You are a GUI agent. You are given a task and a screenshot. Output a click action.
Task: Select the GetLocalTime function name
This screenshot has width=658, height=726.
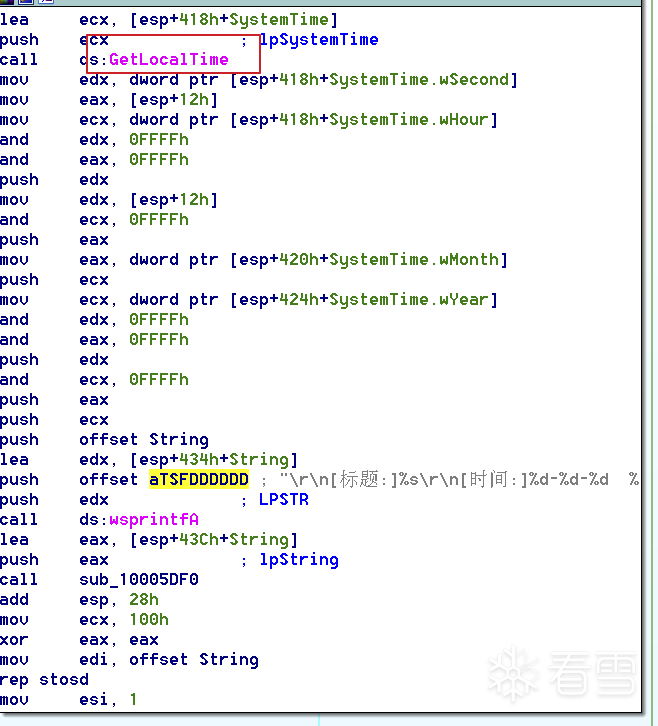(169, 60)
